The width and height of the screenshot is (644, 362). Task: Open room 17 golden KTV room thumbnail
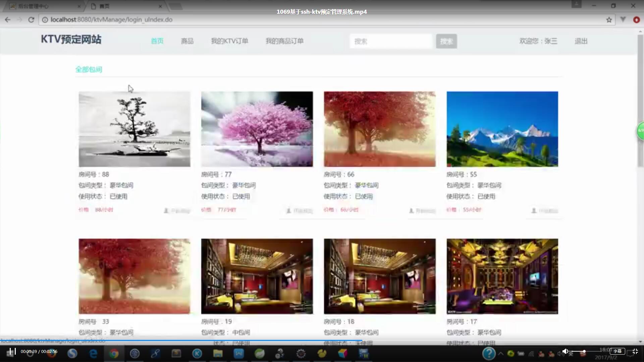[502, 276]
